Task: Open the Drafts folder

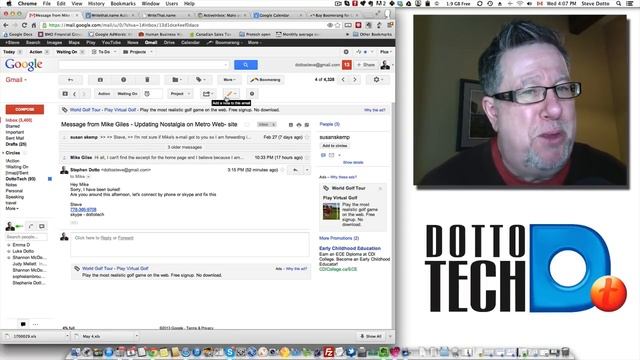Action: [x=16, y=144]
